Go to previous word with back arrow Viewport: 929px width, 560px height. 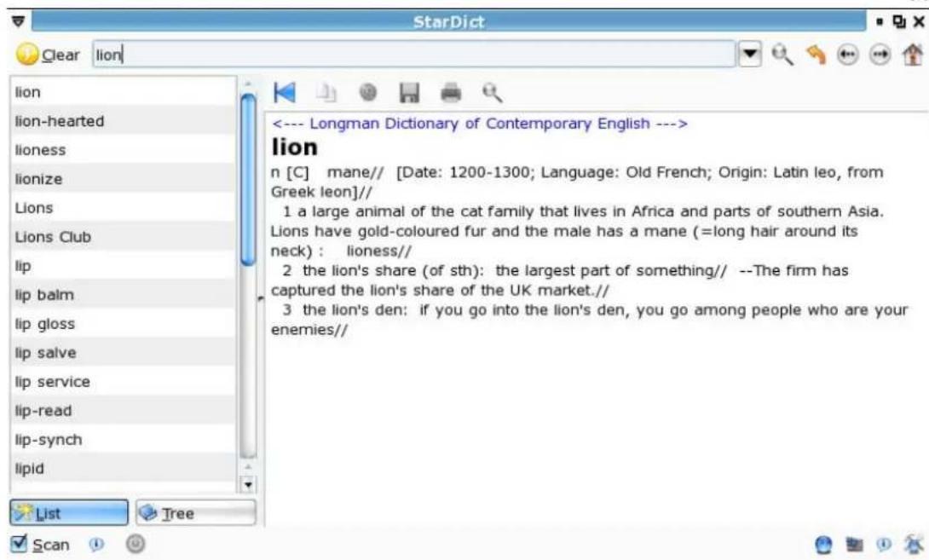tap(848, 55)
